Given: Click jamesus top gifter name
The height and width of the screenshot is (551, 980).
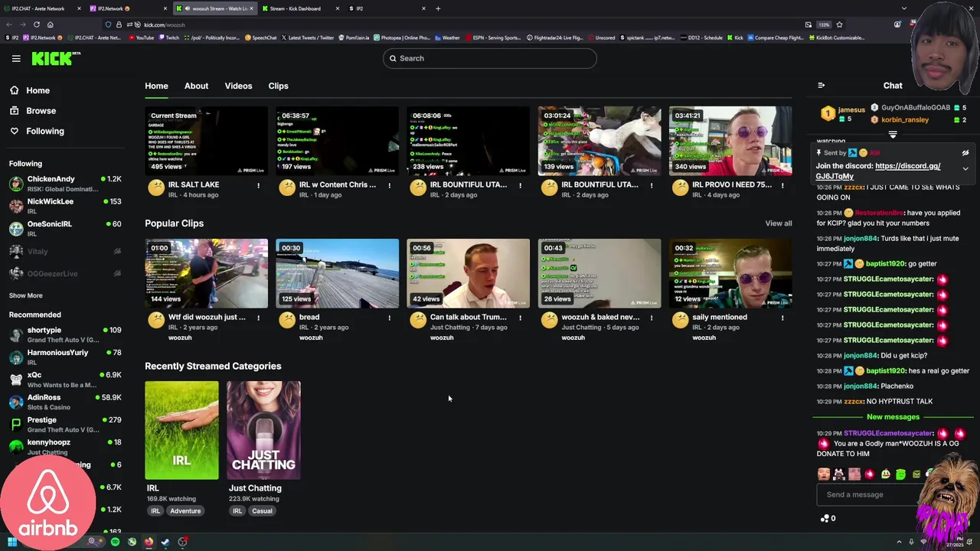Looking at the screenshot, I should pos(851,109).
